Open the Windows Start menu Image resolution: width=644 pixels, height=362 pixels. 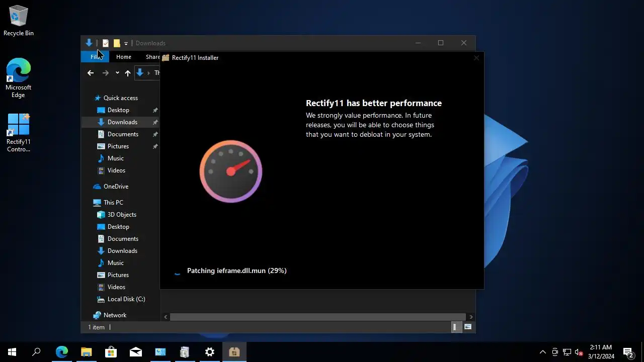[12, 352]
